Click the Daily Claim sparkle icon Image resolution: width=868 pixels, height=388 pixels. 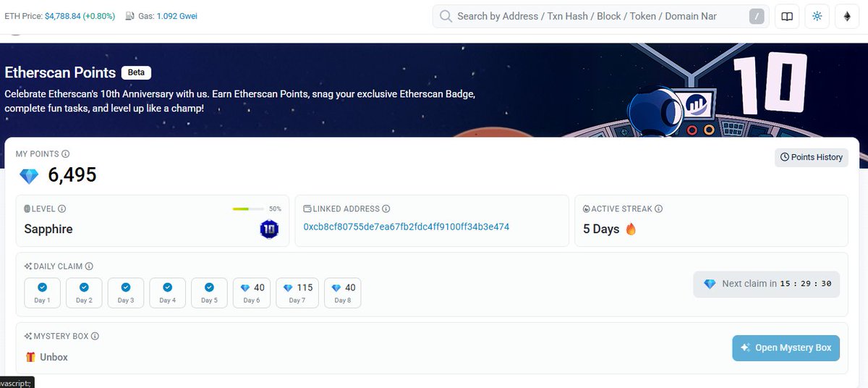point(28,266)
